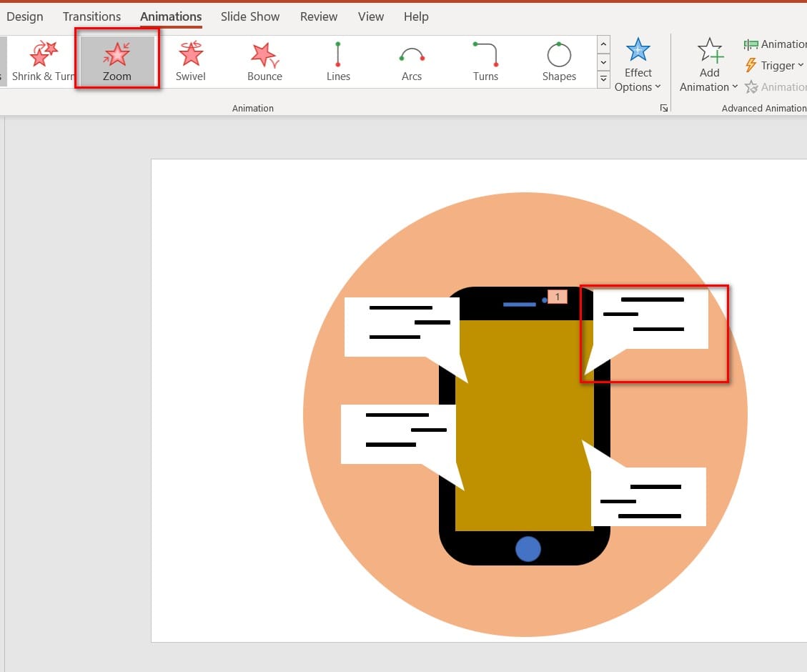Screen dimensions: 807x672
Task: Pick the Arcs motion path
Action: pos(412,61)
